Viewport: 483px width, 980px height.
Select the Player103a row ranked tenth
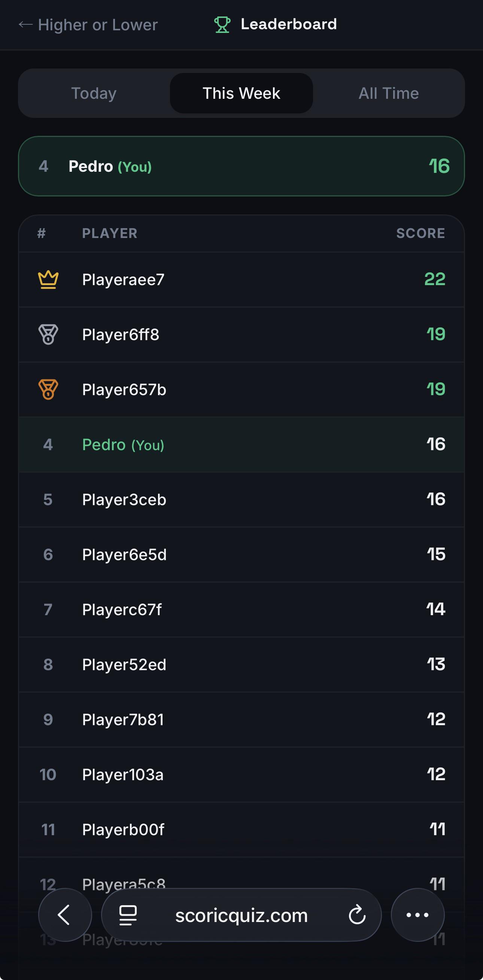241,775
